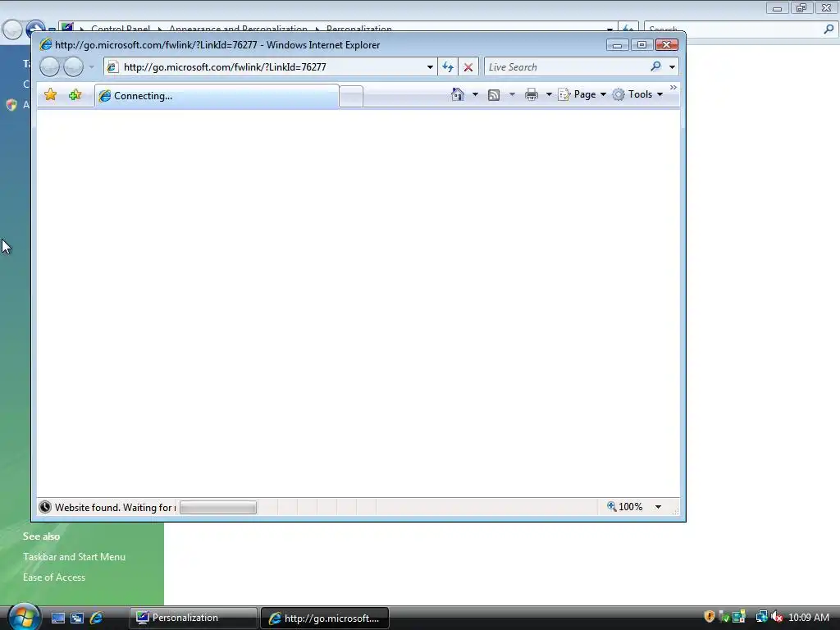The image size is (840, 630).
Task: Open the Windows Start orb
Action: [24, 617]
